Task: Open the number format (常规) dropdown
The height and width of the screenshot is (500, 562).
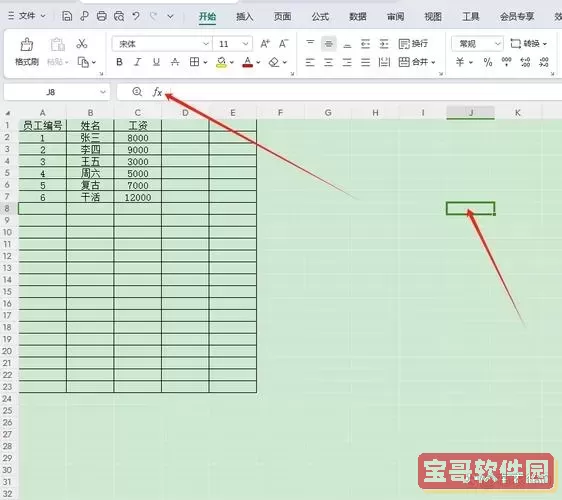Action: [x=497, y=44]
